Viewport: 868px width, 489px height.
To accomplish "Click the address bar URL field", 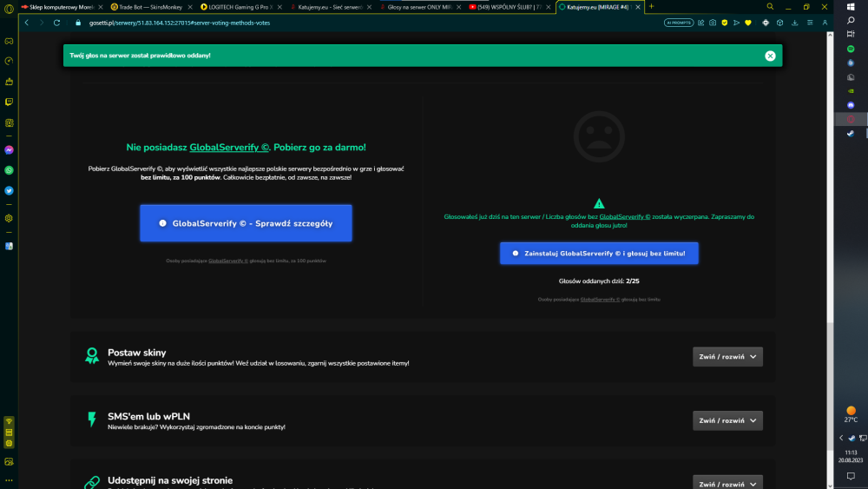I will click(365, 23).
